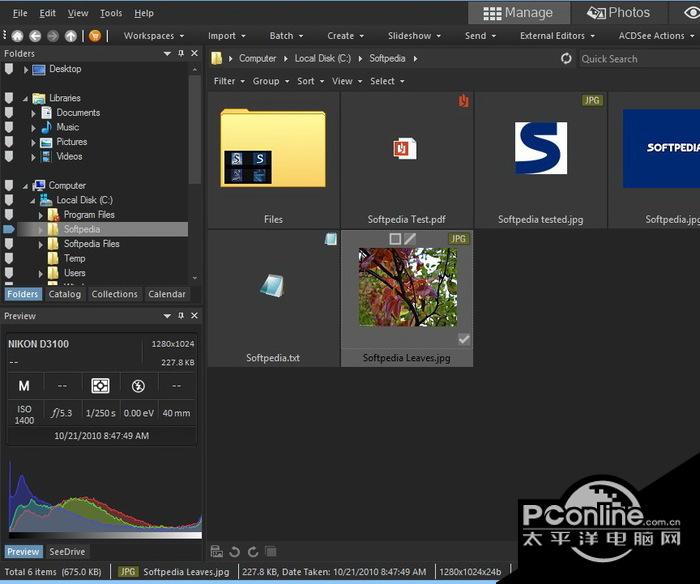The width and height of the screenshot is (700, 584).
Task: Tick the selection box on Softpedia Leaves thumbnail
Action: click(x=395, y=239)
